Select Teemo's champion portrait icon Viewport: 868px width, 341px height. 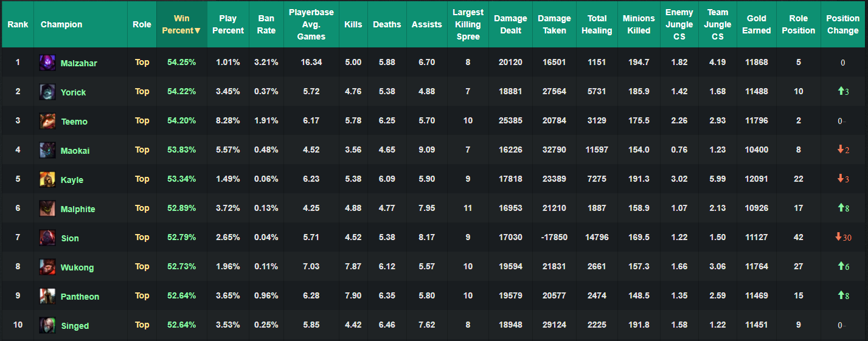pyautogui.click(x=47, y=121)
